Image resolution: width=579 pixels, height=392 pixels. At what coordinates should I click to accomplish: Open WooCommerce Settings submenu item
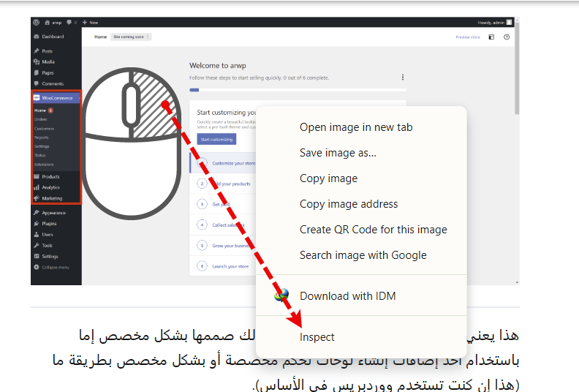click(42, 146)
